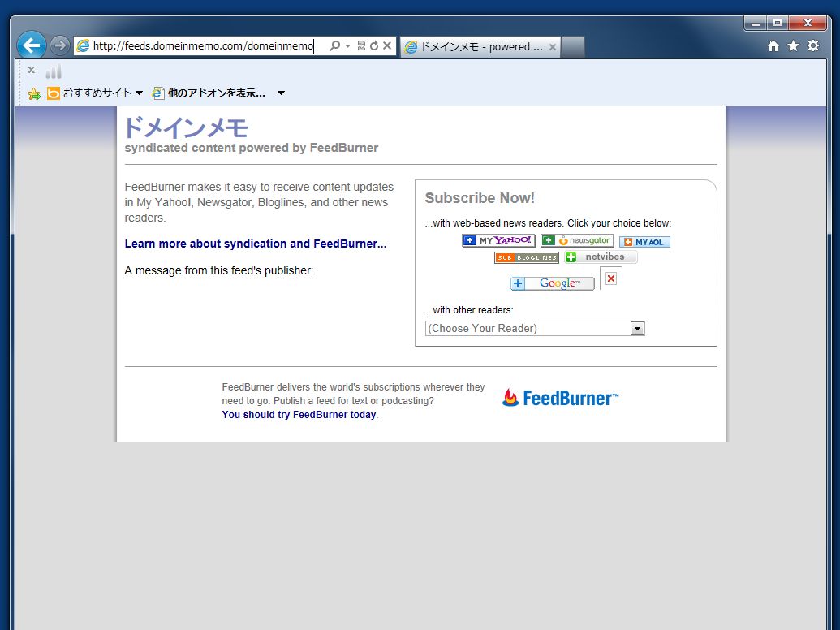
Task: Open address bar autocomplete dropdown arrow
Action: coord(347,46)
